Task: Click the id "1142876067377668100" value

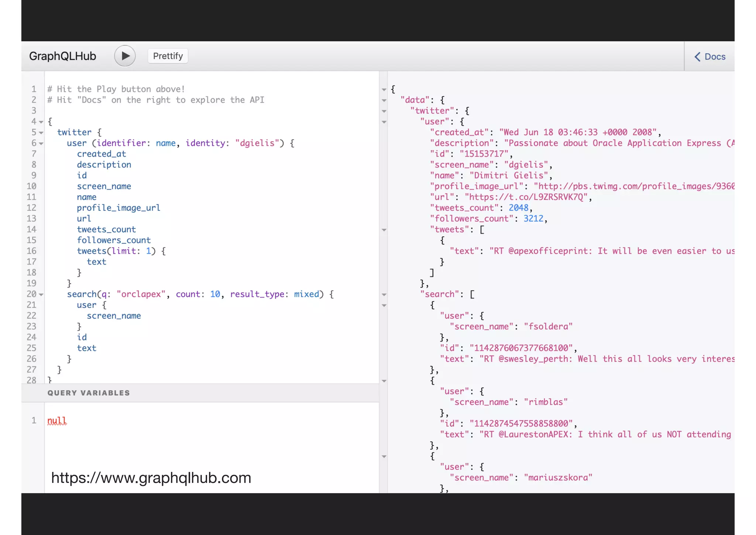Action: (521, 348)
